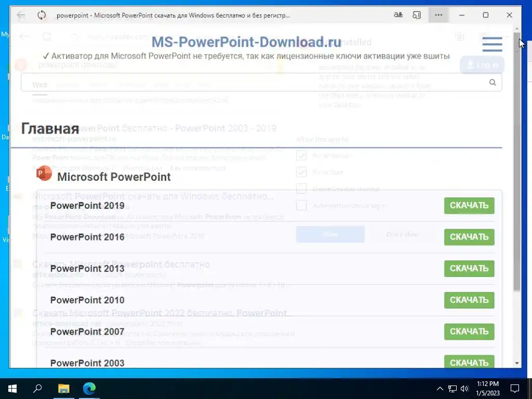
Task: Click the "PowerPoint 2010" text
Action: pyautogui.click(x=87, y=300)
